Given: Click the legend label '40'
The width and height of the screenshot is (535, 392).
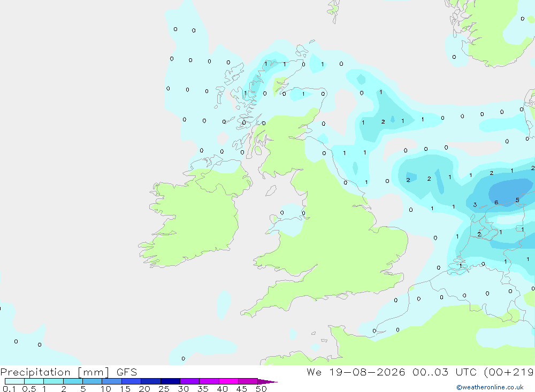Looking at the screenshot, I should pos(222,389).
